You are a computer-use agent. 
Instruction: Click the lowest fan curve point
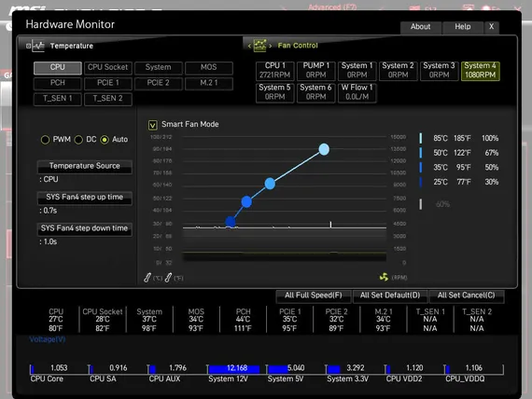pos(231,222)
